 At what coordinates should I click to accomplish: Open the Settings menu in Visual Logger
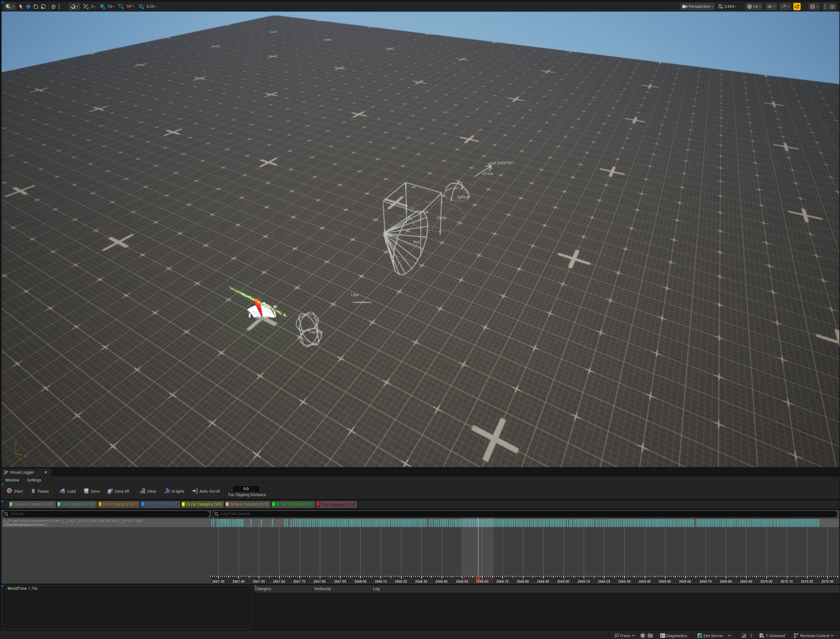pyautogui.click(x=34, y=480)
